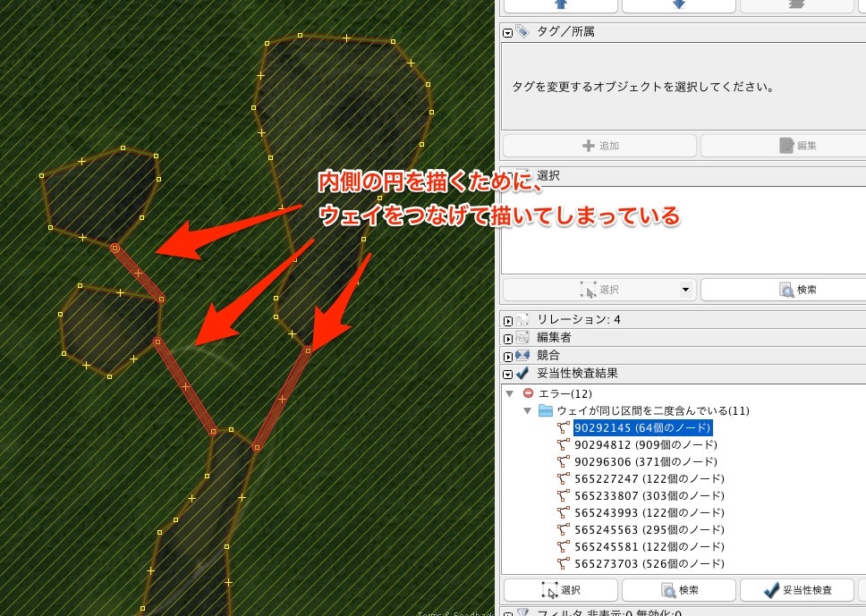The height and width of the screenshot is (616, 866).
Task: Click the 追加 button in the tags panel
Action: [x=598, y=145]
